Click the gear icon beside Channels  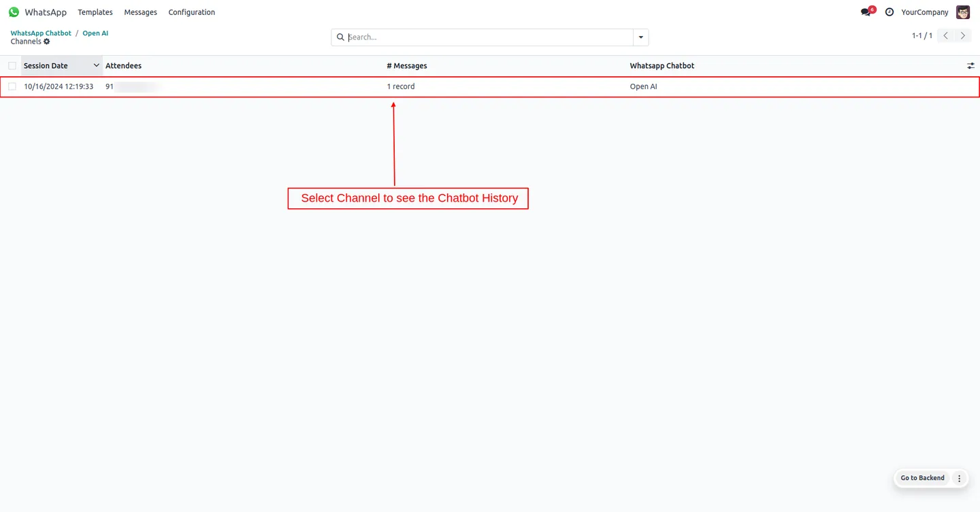click(x=47, y=42)
